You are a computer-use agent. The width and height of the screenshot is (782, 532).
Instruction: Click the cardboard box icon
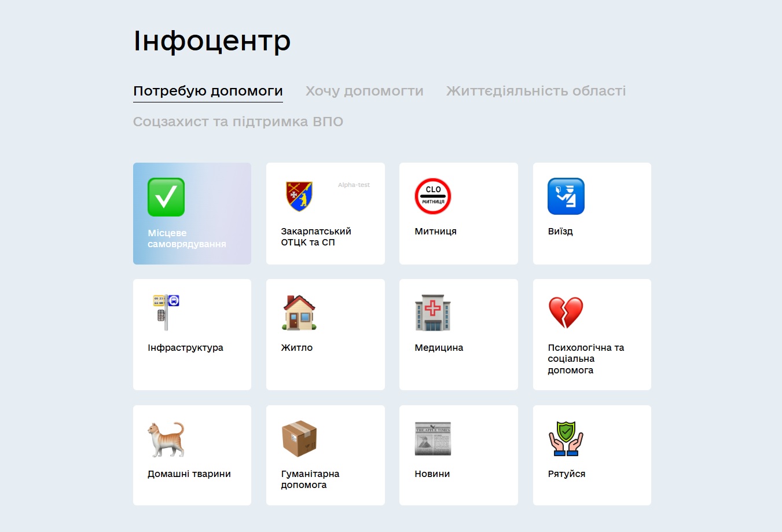[299, 439]
